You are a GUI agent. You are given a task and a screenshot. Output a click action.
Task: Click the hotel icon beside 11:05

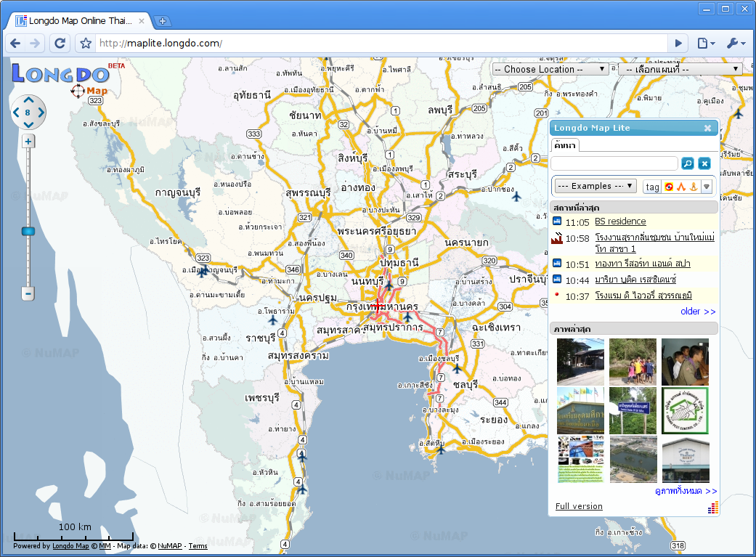(x=557, y=221)
